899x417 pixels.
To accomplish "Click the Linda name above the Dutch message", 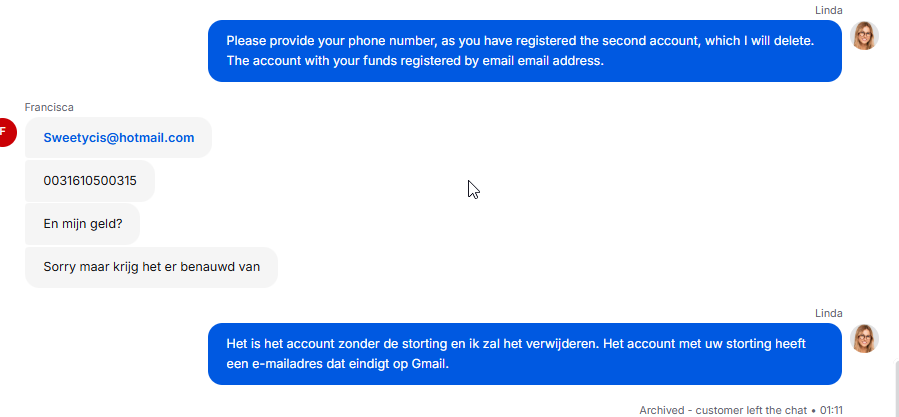I will [829, 313].
